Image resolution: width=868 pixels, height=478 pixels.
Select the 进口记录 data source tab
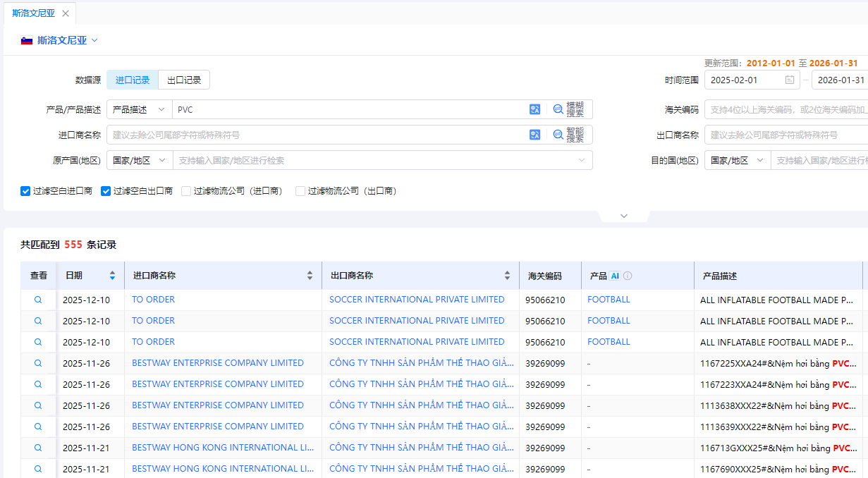click(x=133, y=80)
